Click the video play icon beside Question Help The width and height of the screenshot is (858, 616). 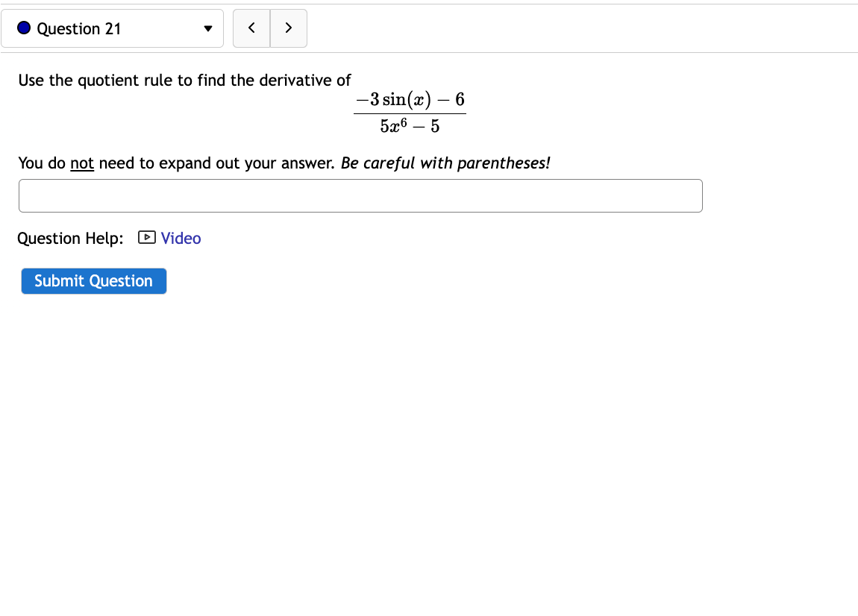pyautogui.click(x=147, y=238)
